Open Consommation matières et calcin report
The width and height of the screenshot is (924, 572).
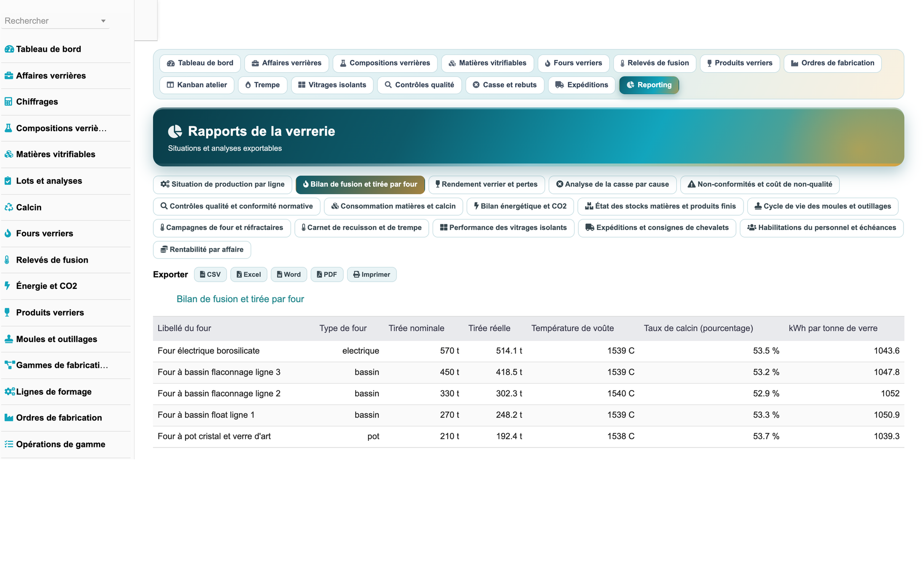click(394, 206)
